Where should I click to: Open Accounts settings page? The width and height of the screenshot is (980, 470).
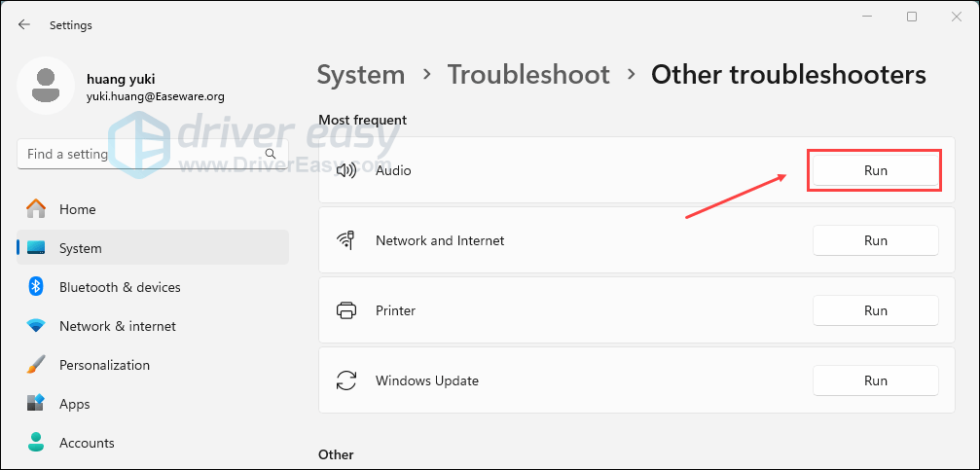87,443
